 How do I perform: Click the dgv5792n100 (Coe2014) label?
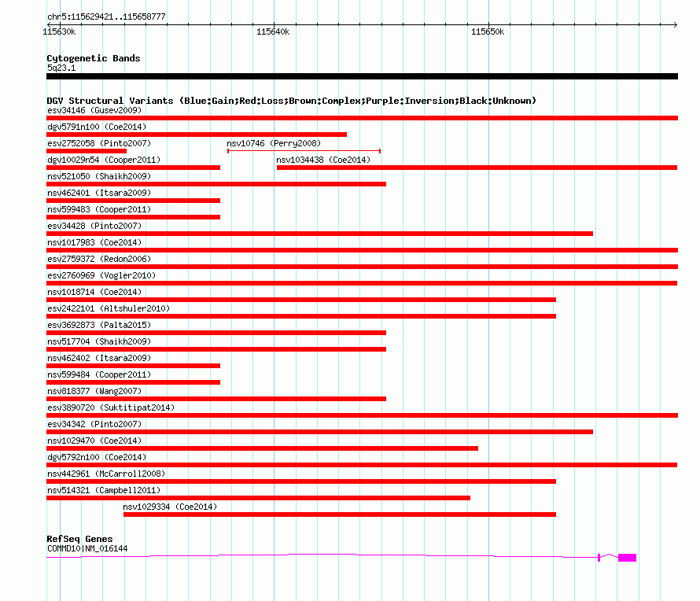[x=97, y=457]
